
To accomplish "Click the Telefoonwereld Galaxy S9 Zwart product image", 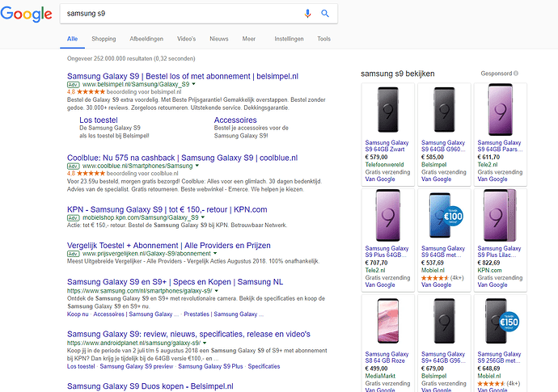I will click(x=387, y=111).
